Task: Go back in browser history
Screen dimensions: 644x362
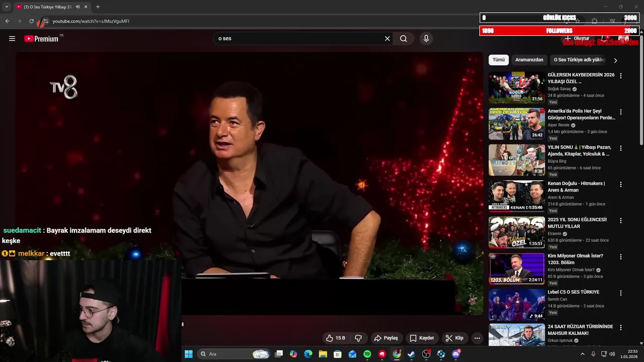Action: 8,21
